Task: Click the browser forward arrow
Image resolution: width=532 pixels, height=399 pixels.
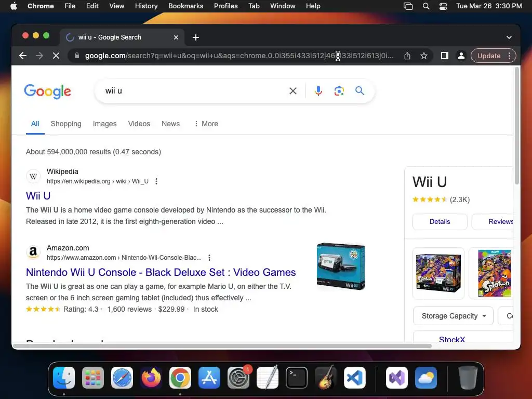Action: tap(39, 56)
